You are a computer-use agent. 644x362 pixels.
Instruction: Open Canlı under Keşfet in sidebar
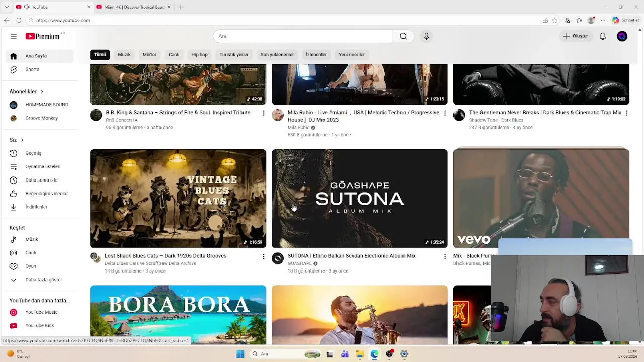39,253
